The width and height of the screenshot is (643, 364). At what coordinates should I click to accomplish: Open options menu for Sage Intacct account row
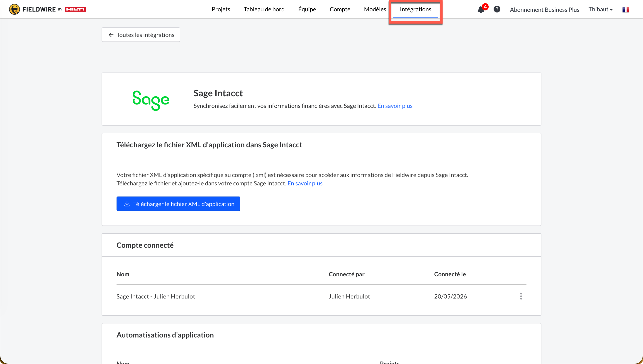pos(521,296)
